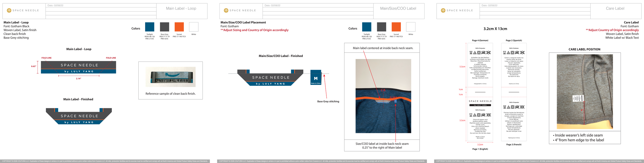Select Sunset swatch on Main Label - Loop sheet
This screenshot has width=644, height=163.
[x=179, y=27]
